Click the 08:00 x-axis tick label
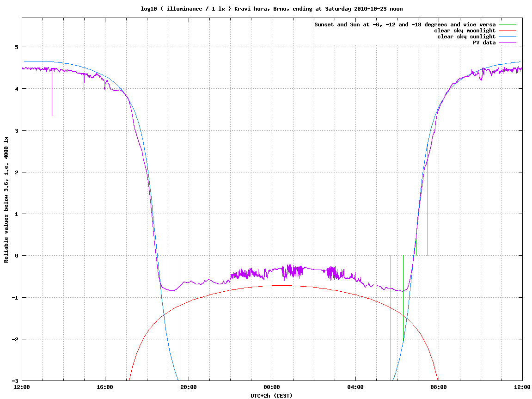532x399 pixels. click(x=439, y=387)
